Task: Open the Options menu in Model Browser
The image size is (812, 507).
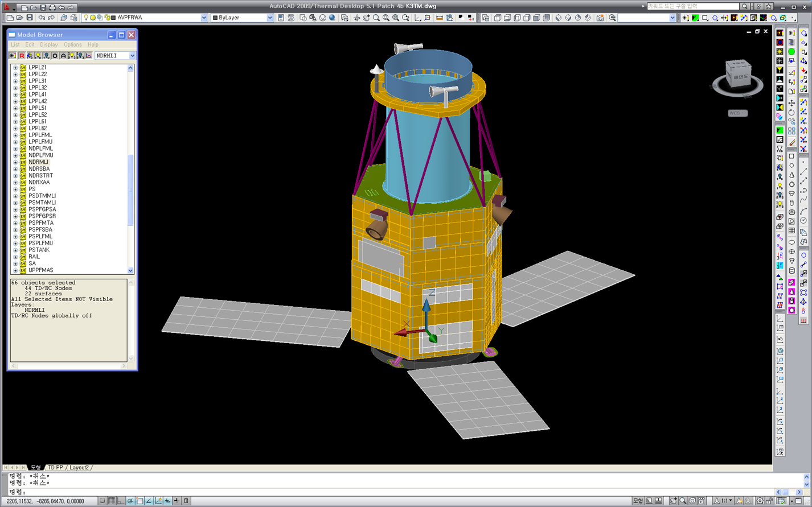Action: coord(73,44)
